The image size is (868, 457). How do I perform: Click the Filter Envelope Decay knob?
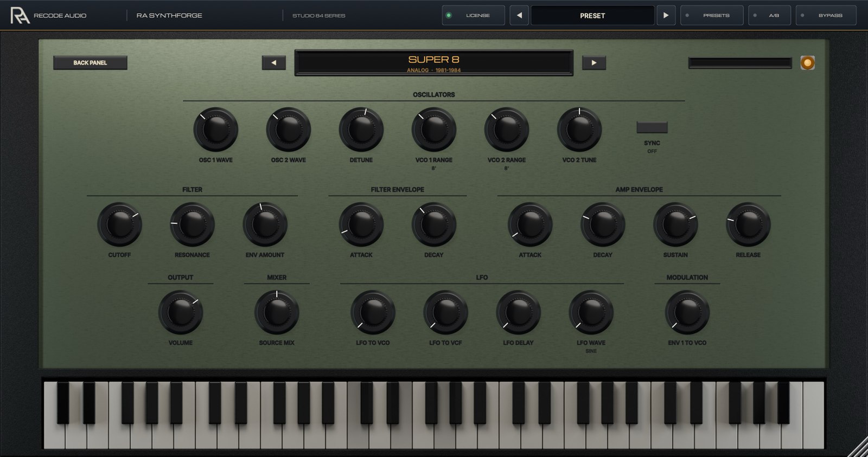coord(434,224)
